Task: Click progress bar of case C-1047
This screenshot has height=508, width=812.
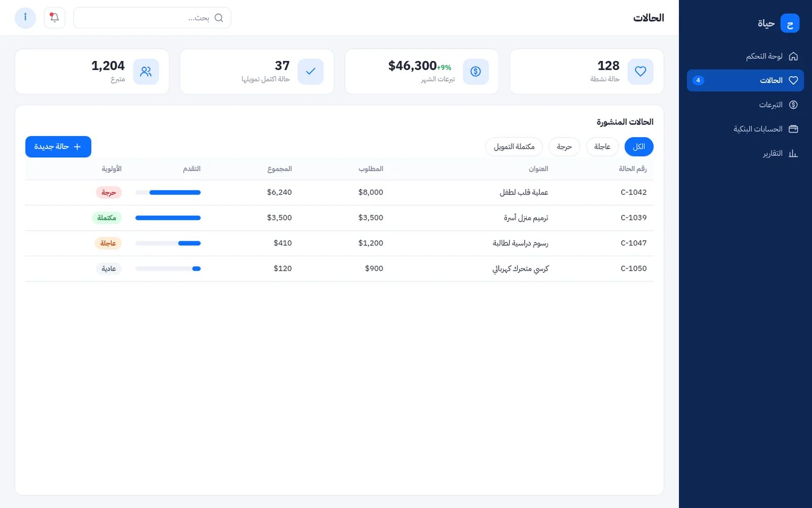Action: tap(168, 243)
